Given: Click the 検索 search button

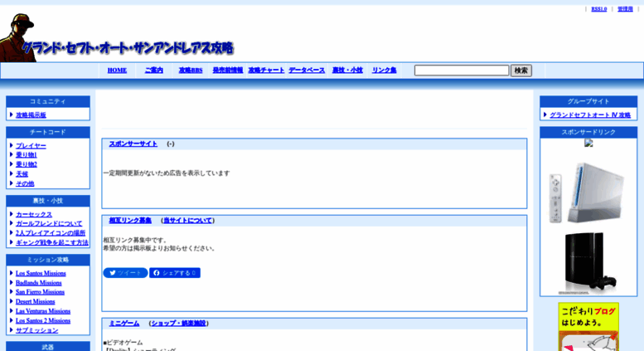Looking at the screenshot, I should [x=521, y=71].
